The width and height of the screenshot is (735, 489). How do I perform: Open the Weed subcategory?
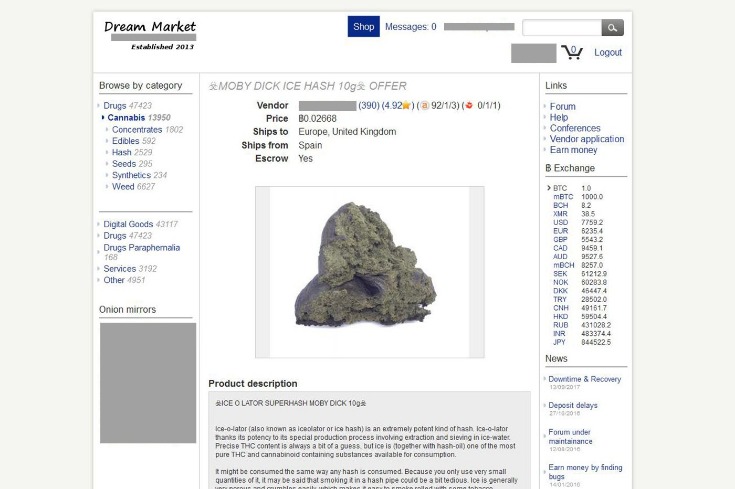click(x=133, y=187)
